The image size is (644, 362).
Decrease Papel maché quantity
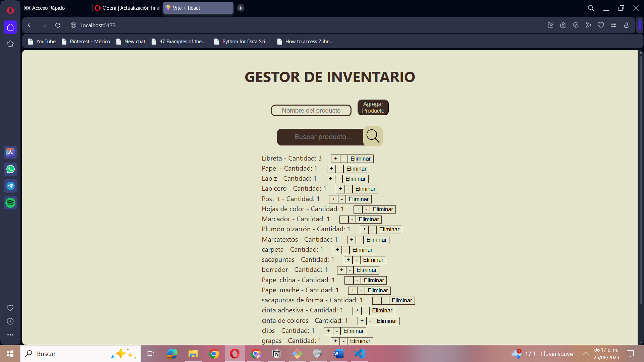[x=361, y=291]
